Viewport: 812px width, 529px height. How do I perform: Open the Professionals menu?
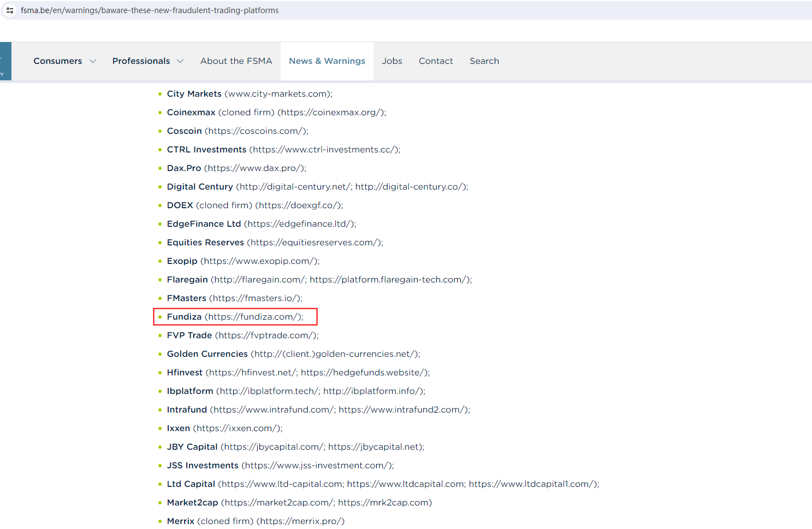point(141,61)
